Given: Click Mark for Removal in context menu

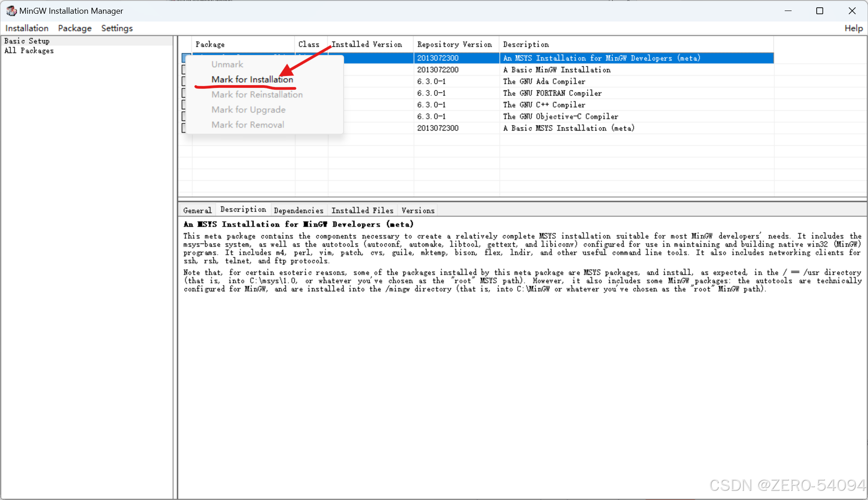Looking at the screenshot, I should coord(248,125).
